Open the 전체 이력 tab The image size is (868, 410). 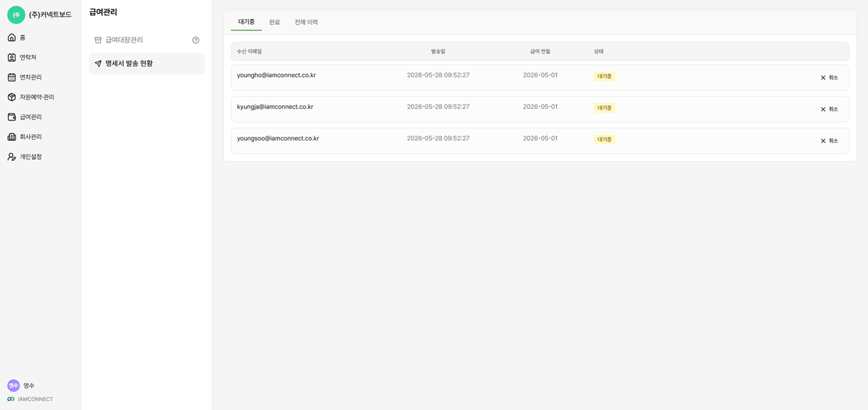(x=307, y=22)
